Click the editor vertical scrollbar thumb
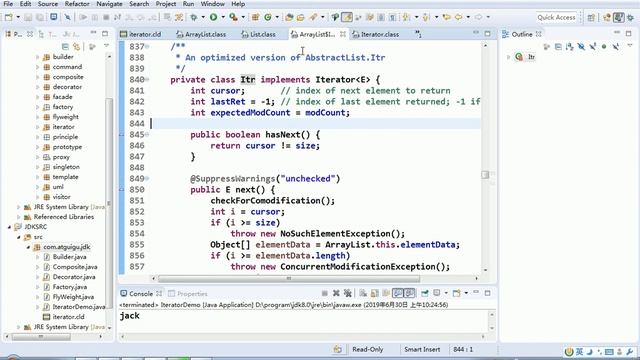The width and height of the screenshot is (640, 360). pyautogui.click(x=485, y=175)
